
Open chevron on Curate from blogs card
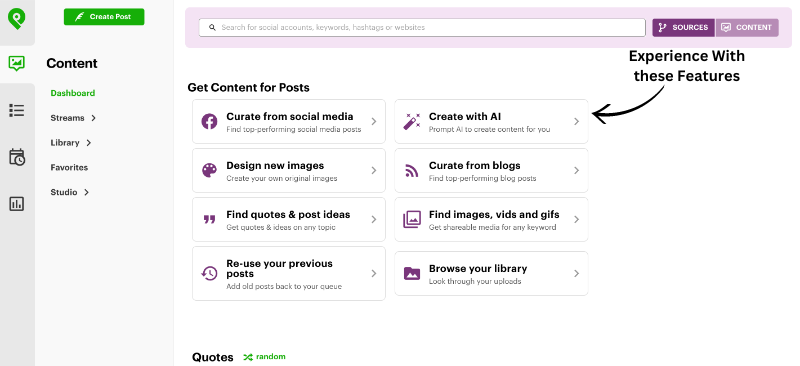click(x=577, y=170)
